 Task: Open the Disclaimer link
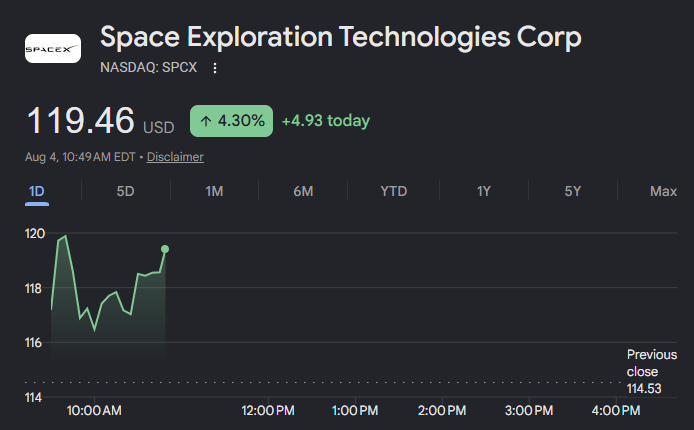175,157
